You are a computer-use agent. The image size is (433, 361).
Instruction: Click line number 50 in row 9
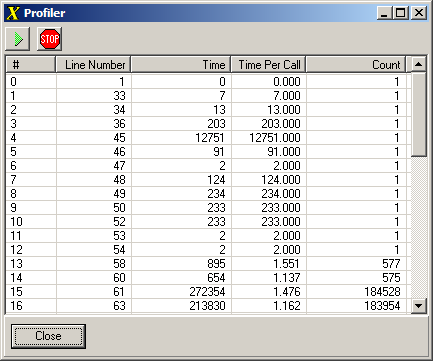[x=119, y=208]
